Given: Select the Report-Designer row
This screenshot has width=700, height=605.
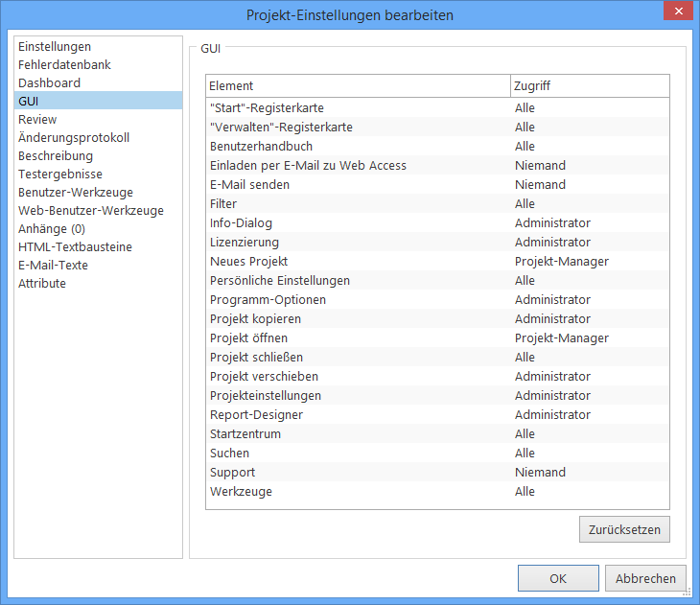Looking at the screenshot, I should (x=437, y=415).
